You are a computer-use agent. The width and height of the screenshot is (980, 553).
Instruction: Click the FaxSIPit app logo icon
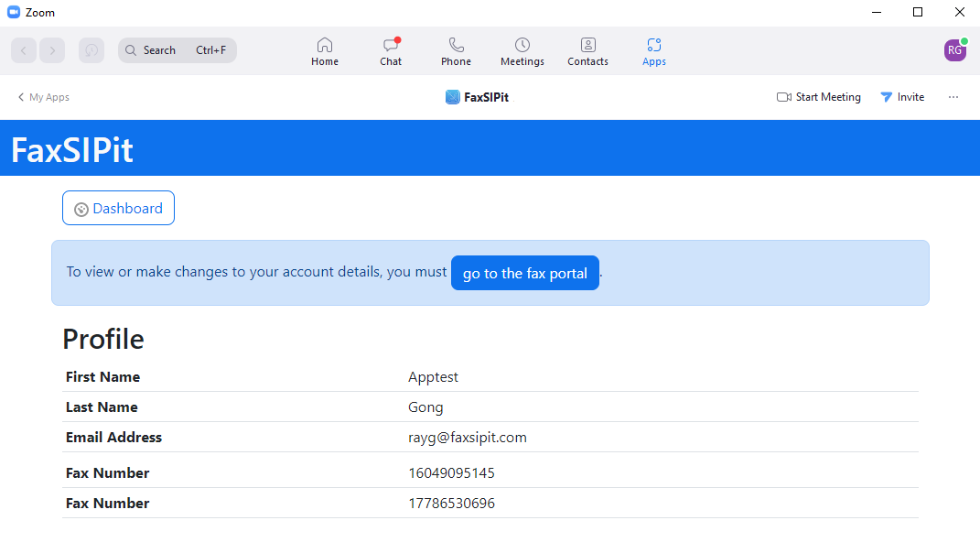point(453,97)
